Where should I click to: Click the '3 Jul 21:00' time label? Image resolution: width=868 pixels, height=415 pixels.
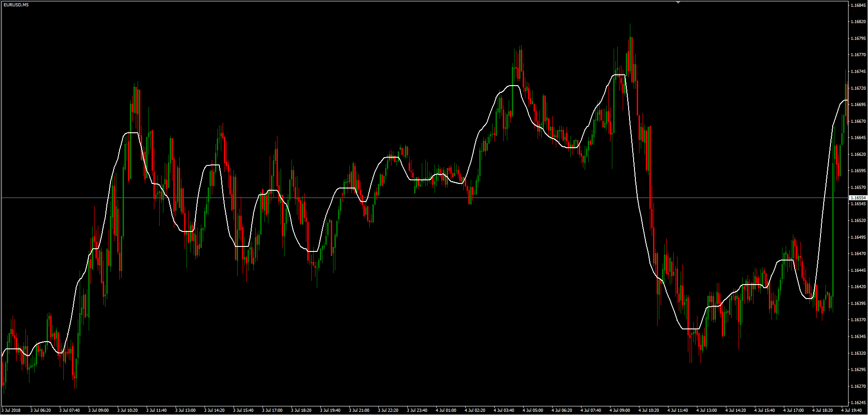tap(359, 410)
